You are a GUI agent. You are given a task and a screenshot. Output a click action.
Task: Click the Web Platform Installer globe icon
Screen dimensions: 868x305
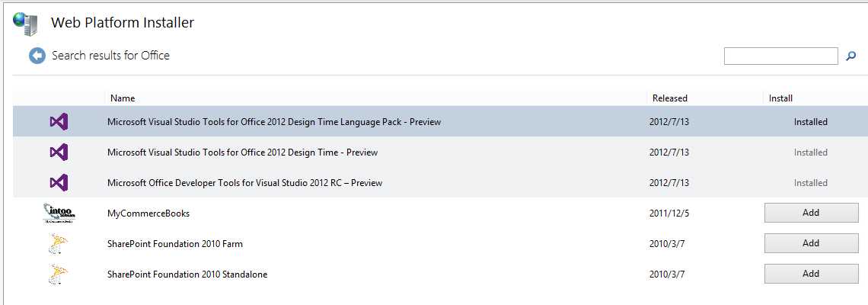(x=25, y=24)
